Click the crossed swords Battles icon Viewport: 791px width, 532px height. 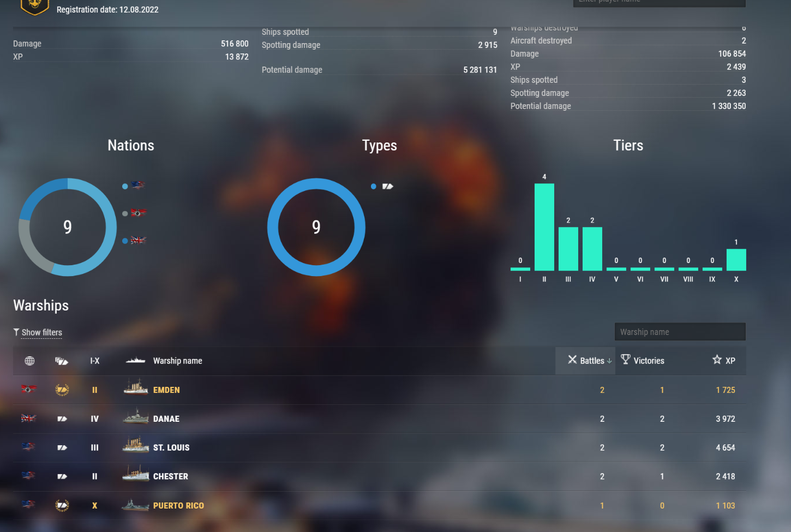point(572,360)
